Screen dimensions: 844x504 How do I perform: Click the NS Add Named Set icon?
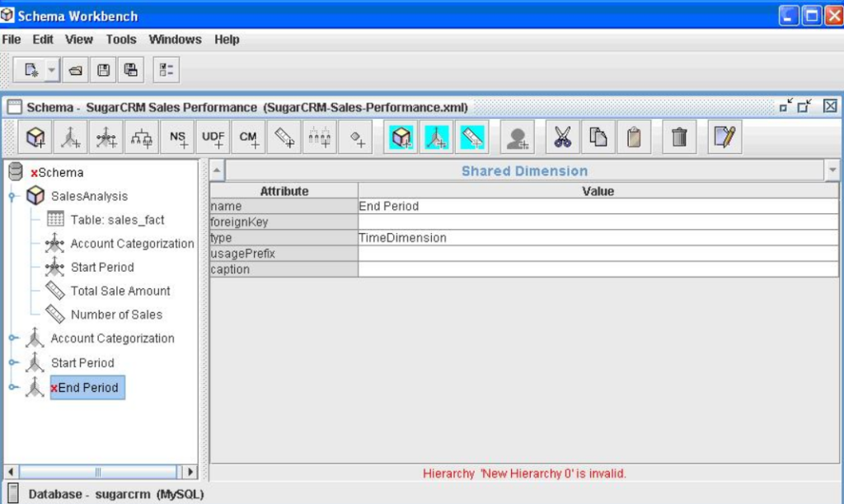coord(177,138)
